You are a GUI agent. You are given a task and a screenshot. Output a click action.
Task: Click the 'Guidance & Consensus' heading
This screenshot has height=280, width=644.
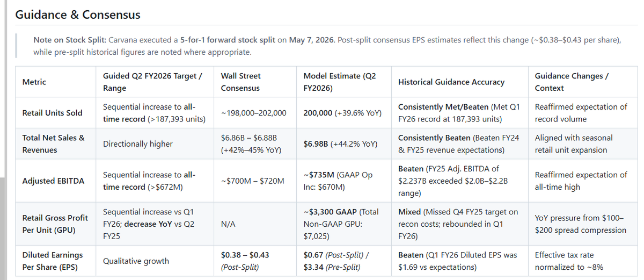(x=78, y=15)
